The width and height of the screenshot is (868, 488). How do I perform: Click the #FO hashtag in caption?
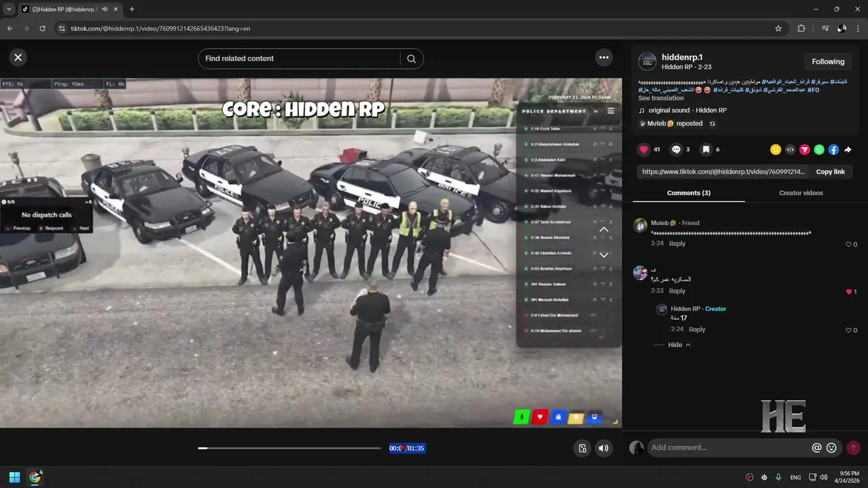pyautogui.click(x=813, y=89)
